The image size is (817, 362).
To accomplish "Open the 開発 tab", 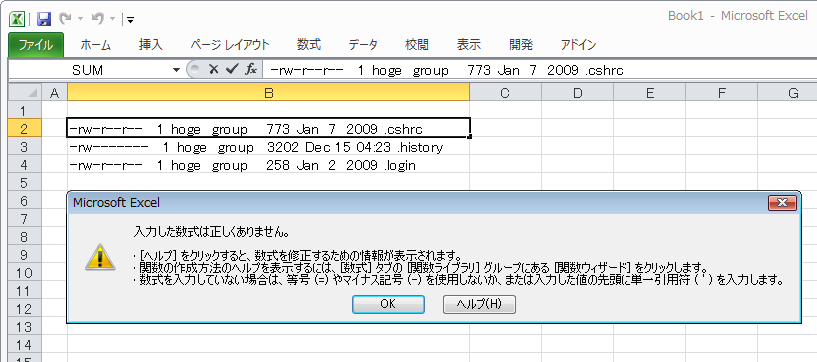I will point(521,45).
